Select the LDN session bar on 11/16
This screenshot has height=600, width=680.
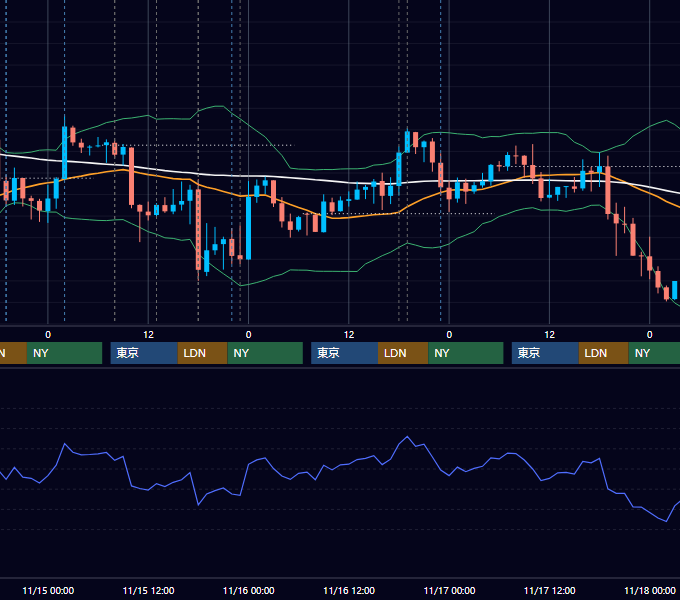click(403, 353)
